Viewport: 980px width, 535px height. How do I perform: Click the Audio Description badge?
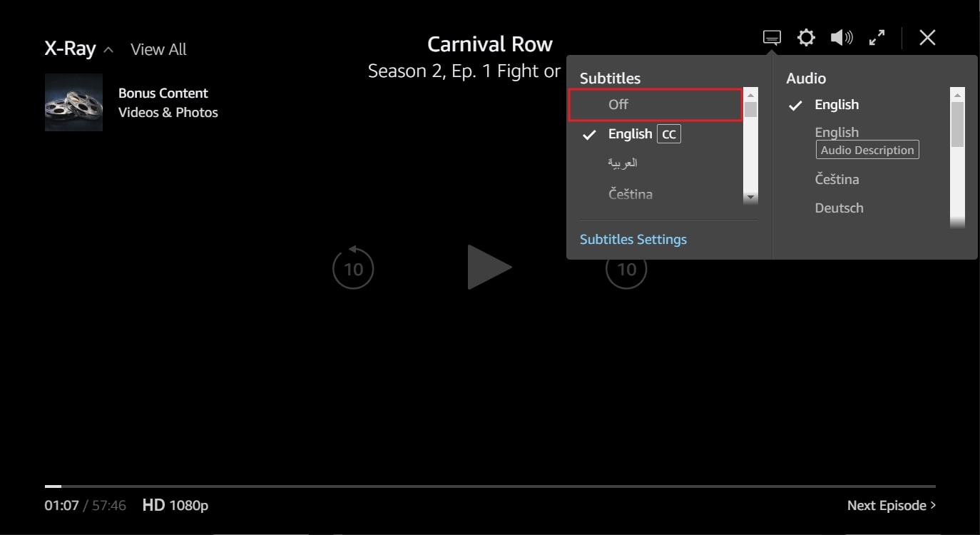867,150
